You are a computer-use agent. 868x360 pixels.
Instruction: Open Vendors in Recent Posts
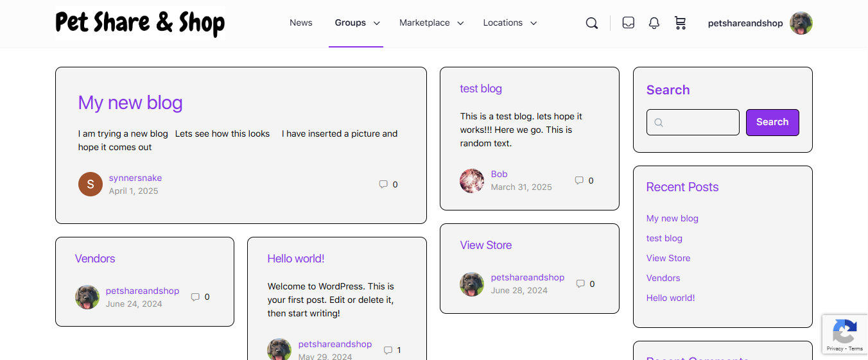click(663, 278)
